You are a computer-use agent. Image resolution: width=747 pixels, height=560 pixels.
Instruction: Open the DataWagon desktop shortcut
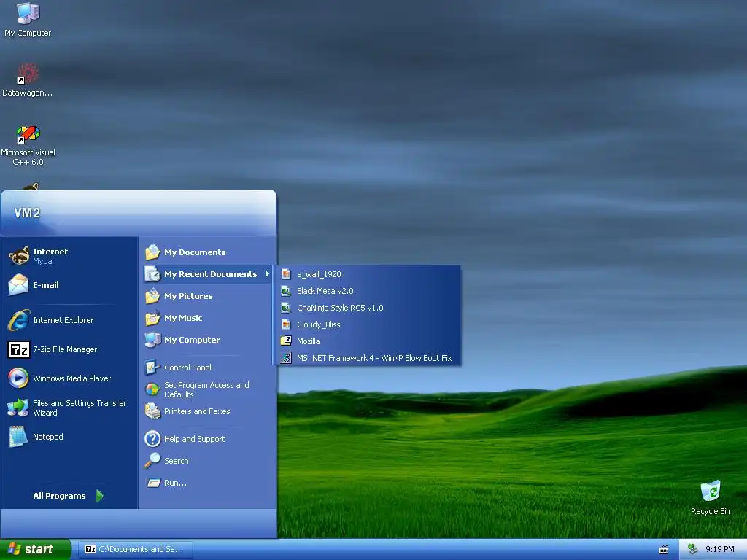click(28, 74)
